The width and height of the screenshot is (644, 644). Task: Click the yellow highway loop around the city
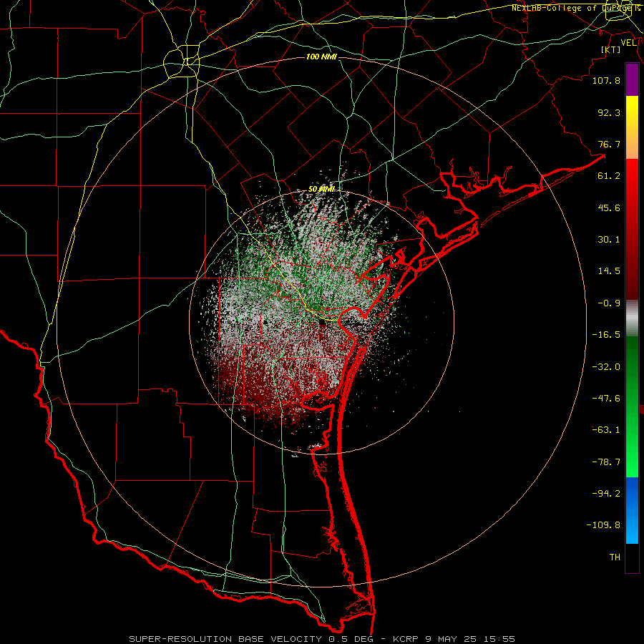(x=182, y=63)
